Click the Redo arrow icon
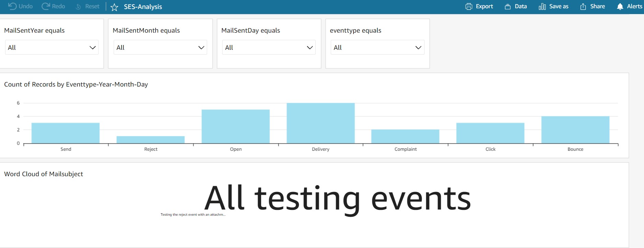644x248 pixels. coord(46,6)
